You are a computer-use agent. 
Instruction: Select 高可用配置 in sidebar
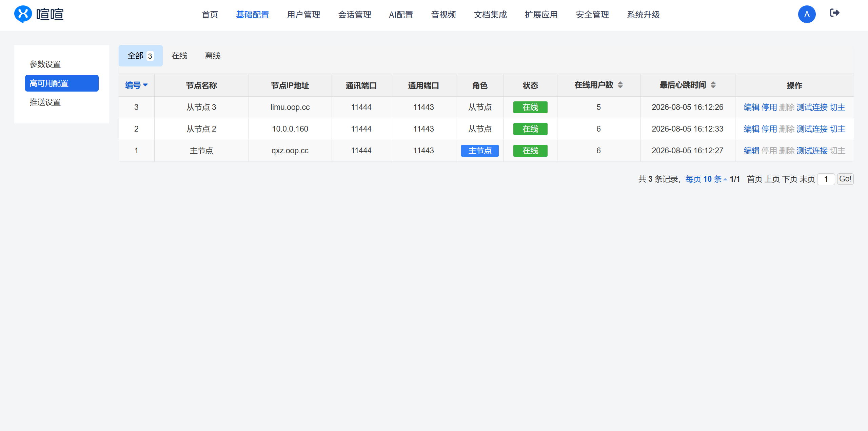point(62,83)
